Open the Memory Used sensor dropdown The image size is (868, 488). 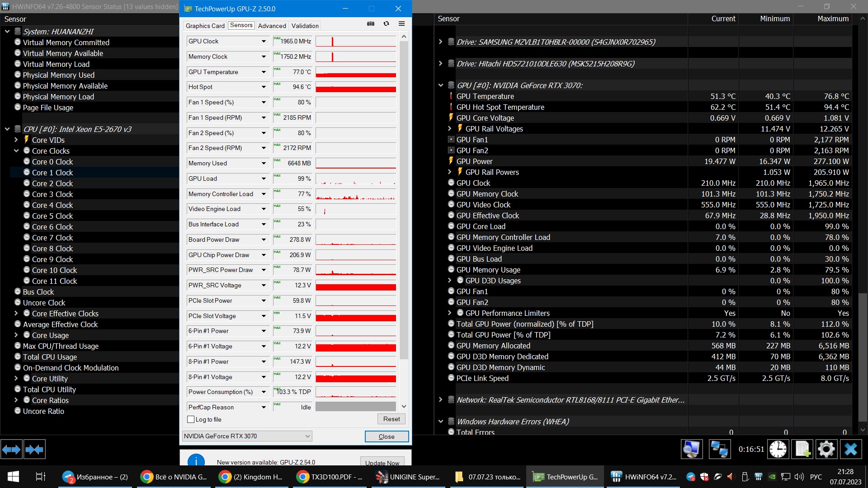[264, 163]
